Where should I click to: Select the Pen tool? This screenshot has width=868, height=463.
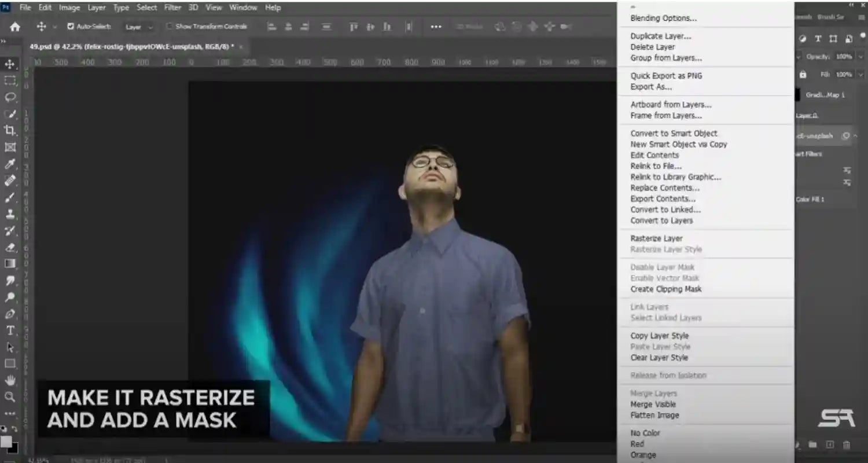coord(10,314)
